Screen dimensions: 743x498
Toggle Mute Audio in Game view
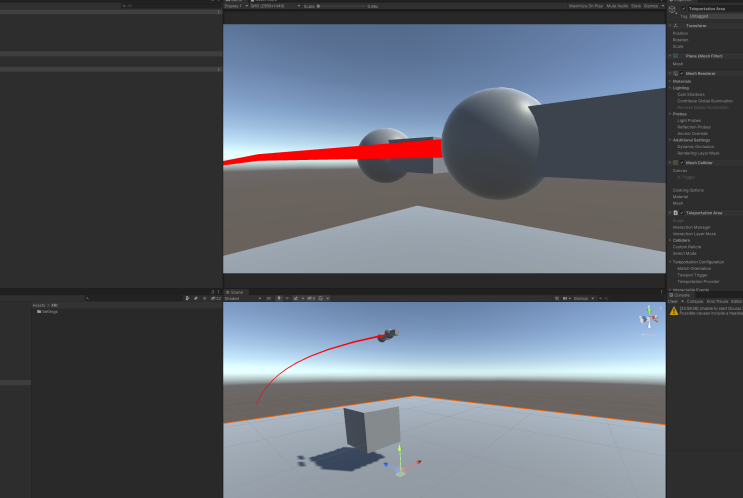(617, 6)
